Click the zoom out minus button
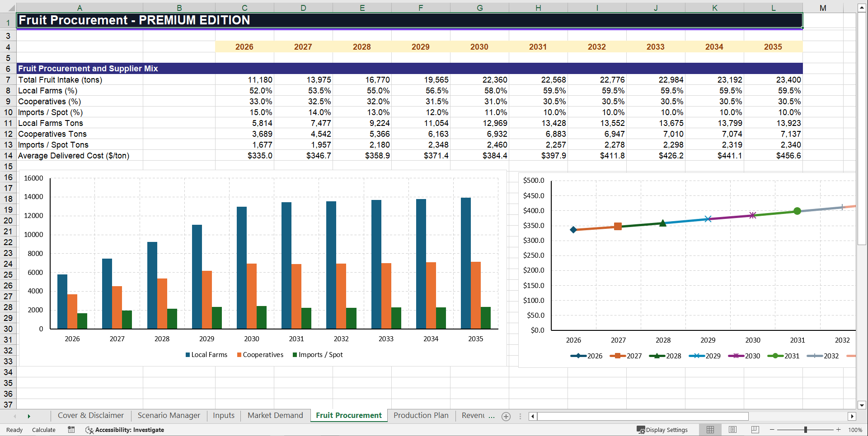The image size is (868, 436). click(x=772, y=430)
